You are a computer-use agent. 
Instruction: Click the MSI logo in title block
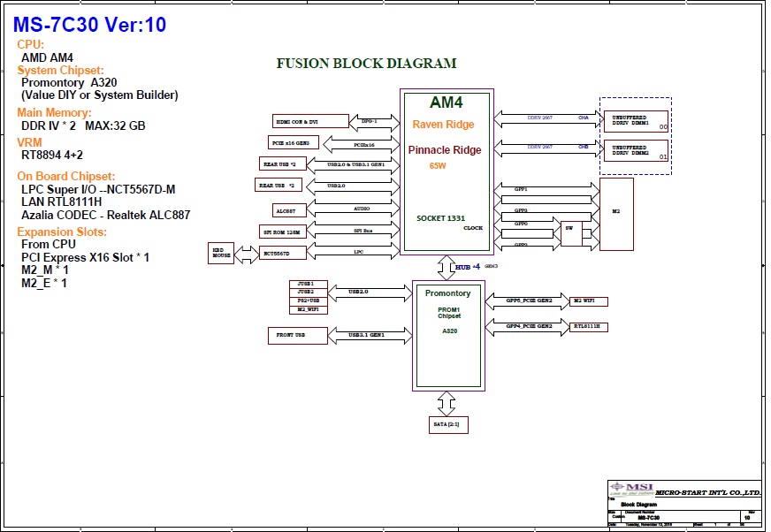coord(631,487)
